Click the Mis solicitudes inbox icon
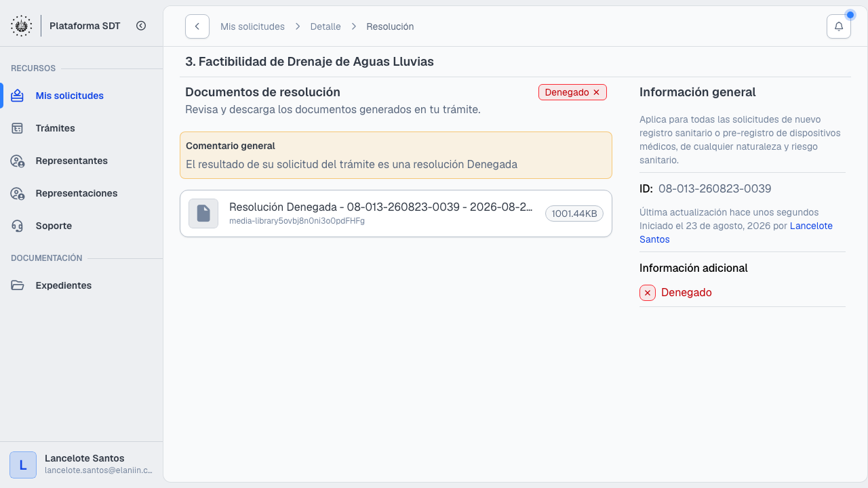 [x=18, y=96]
